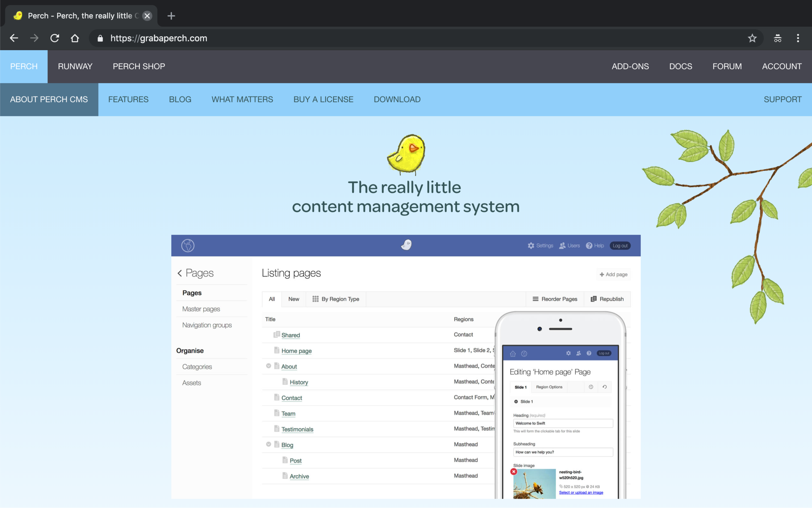Go to the BLOG link
The width and height of the screenshot is (812, 508).
180,100
